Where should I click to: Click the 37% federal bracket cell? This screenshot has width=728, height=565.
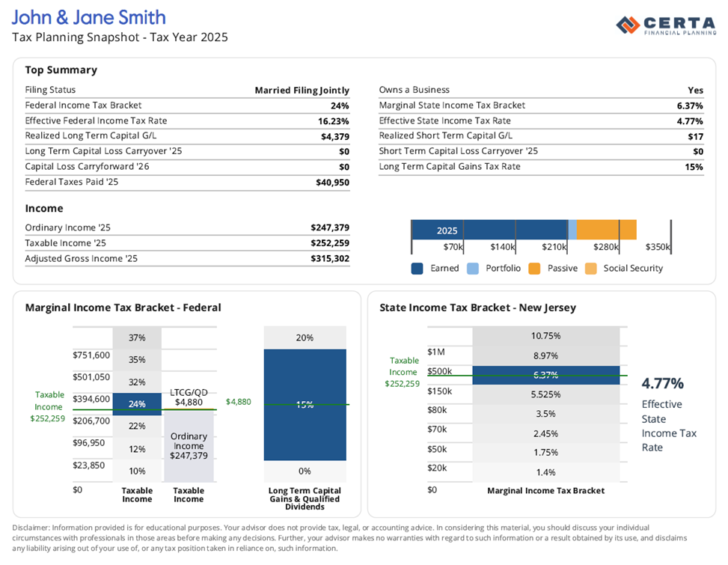tap(137, 338)
